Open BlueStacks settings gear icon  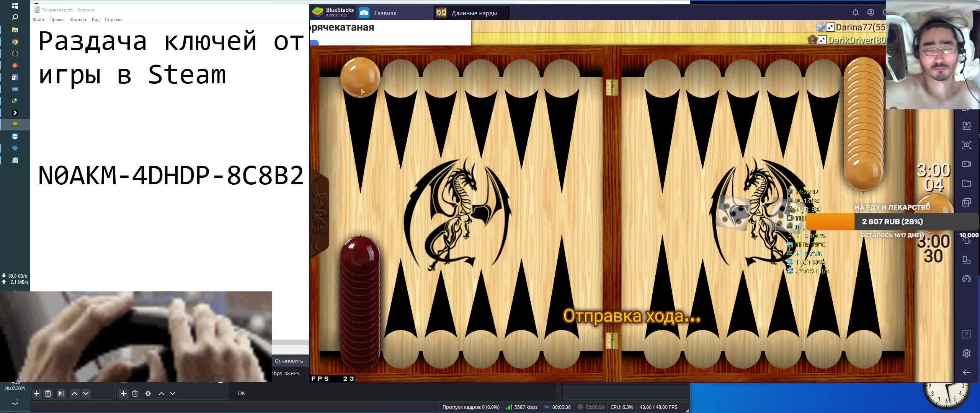tap(966, 353)
